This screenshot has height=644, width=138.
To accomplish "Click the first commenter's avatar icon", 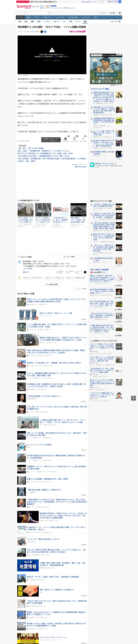I will click(19, 262).
